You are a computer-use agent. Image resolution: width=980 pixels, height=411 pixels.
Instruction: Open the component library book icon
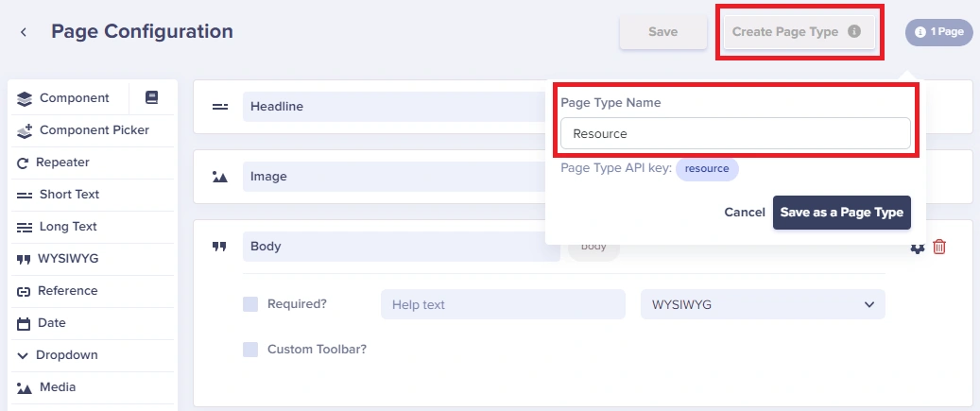[x=152, y=97]
